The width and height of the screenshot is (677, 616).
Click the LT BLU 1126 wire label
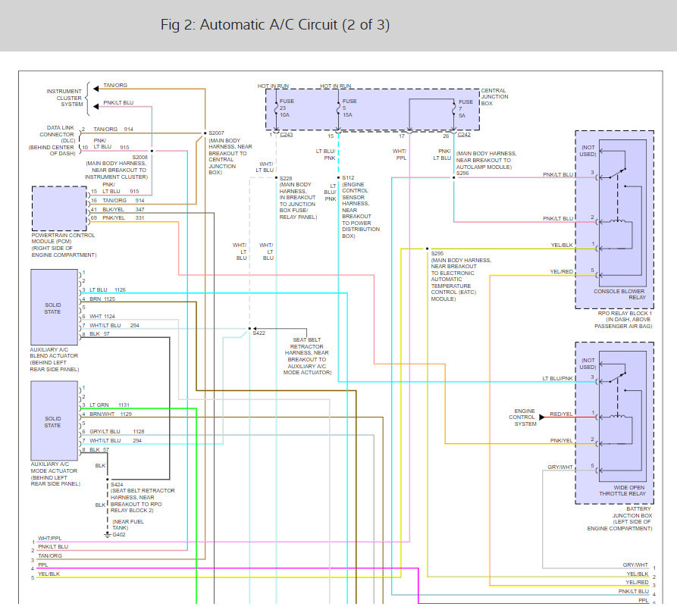(107, 290)
